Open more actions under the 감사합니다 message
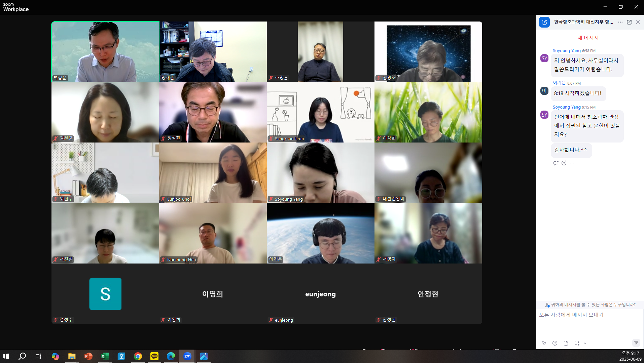Viewport: 644px width, 363px height. [572, 163]
